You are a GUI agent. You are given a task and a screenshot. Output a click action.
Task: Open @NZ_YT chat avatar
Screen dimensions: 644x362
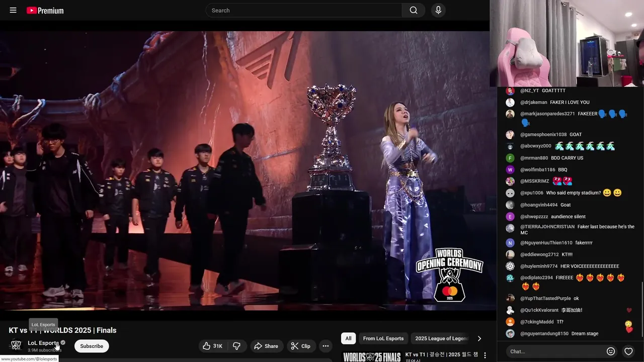click(510, 91)
